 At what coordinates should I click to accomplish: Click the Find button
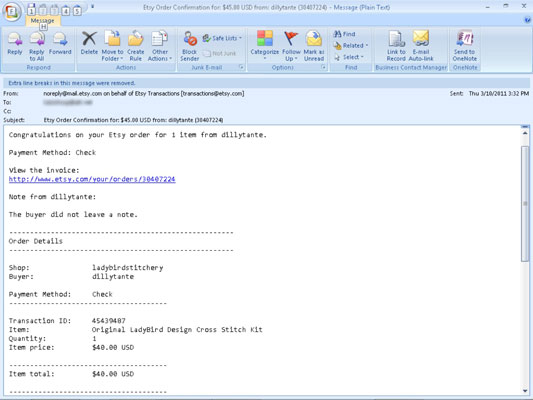coord(344,34)
